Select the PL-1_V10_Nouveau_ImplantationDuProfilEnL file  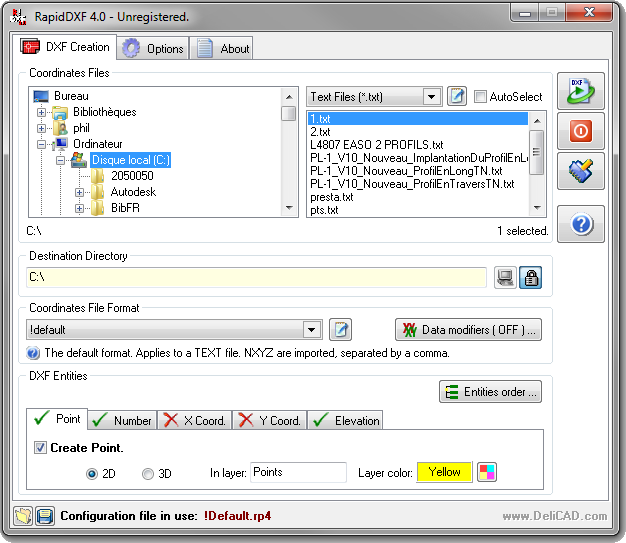[418, 158]
